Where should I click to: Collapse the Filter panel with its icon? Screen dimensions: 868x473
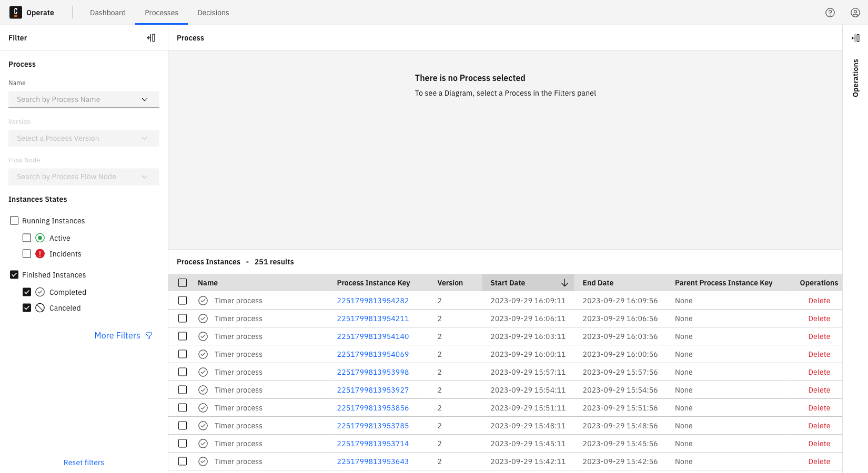point(152,38)
